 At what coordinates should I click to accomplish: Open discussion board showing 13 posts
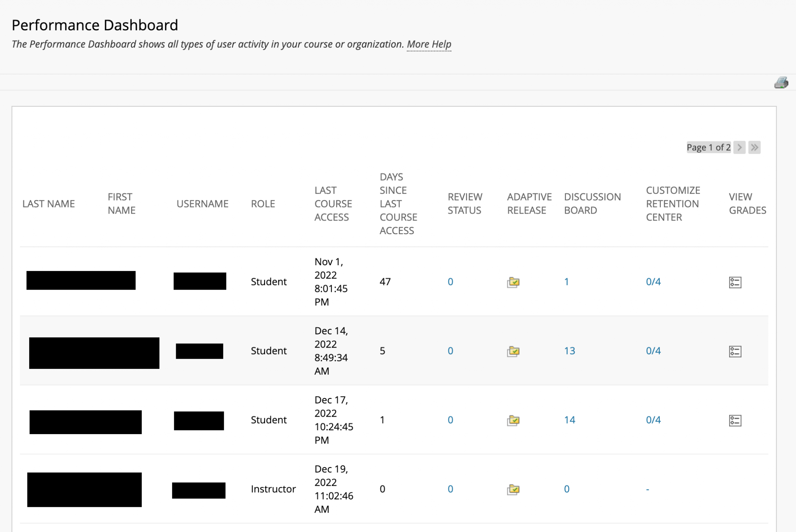coord(570,351)
